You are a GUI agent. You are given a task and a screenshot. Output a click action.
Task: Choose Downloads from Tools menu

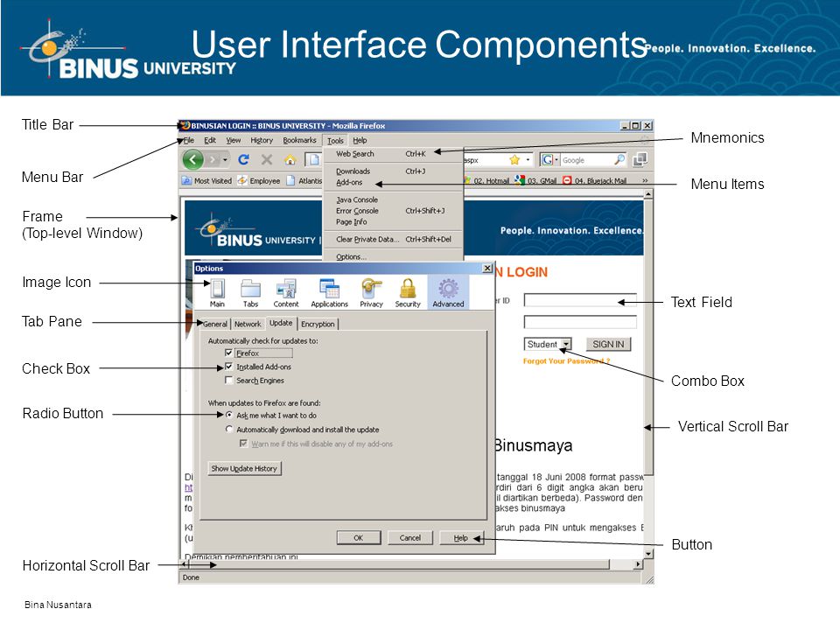(x=393, y=171)
